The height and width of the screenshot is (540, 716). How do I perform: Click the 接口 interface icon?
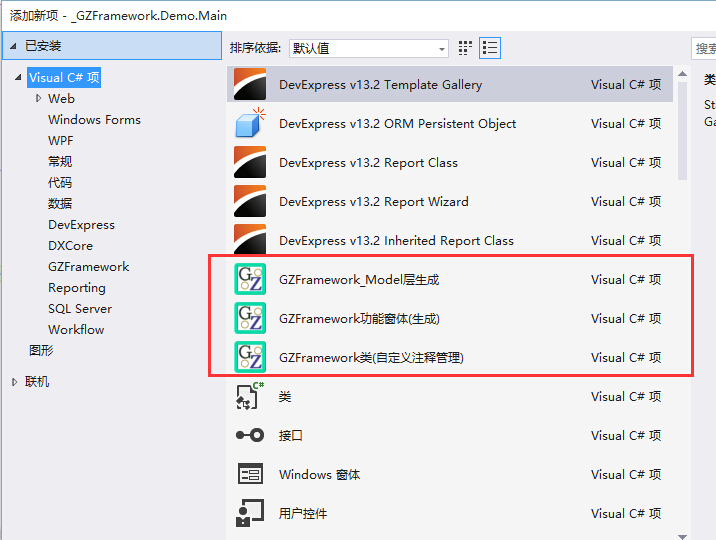click(x=250, y=435)
